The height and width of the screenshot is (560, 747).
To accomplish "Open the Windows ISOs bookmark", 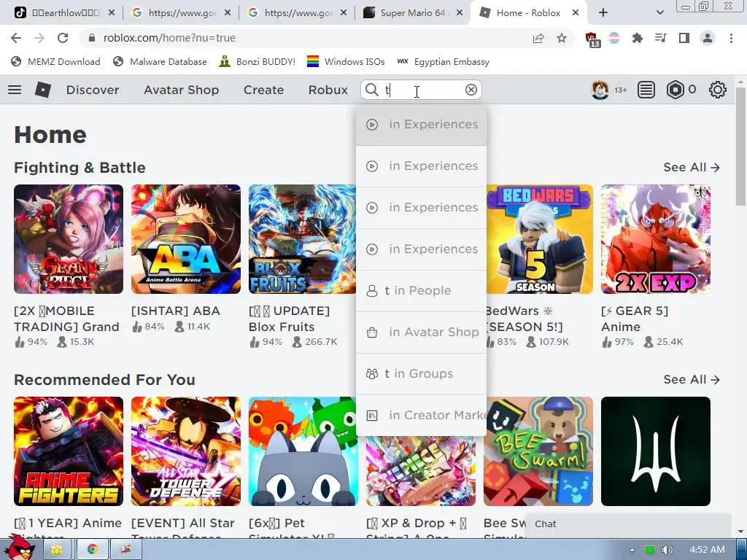I will [x=346, y=62].
